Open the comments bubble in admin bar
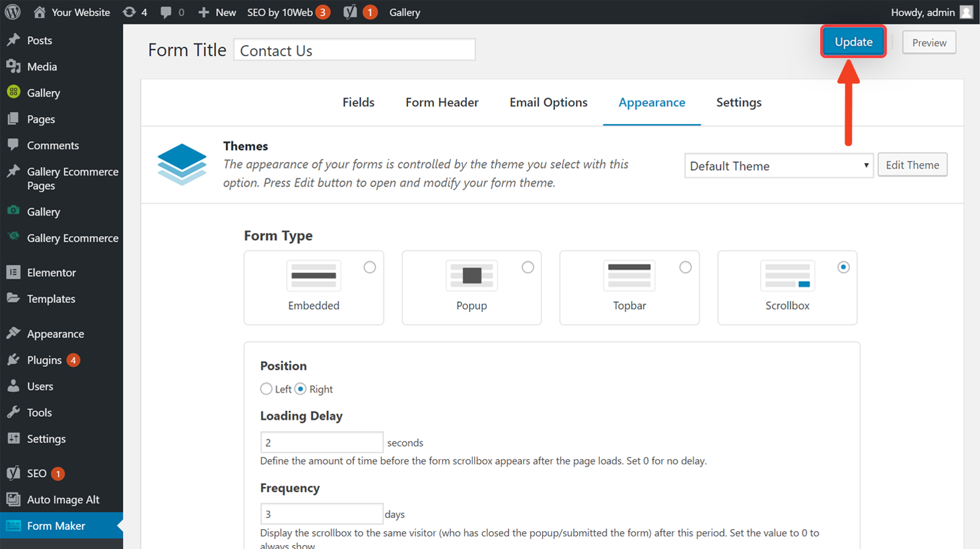The width and height of the screenshot is (980, 549). 166,13
